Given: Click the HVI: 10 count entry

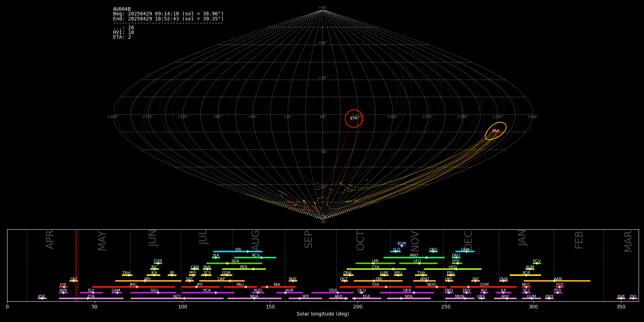Looking at the screenshot, I should coord(123,33).
